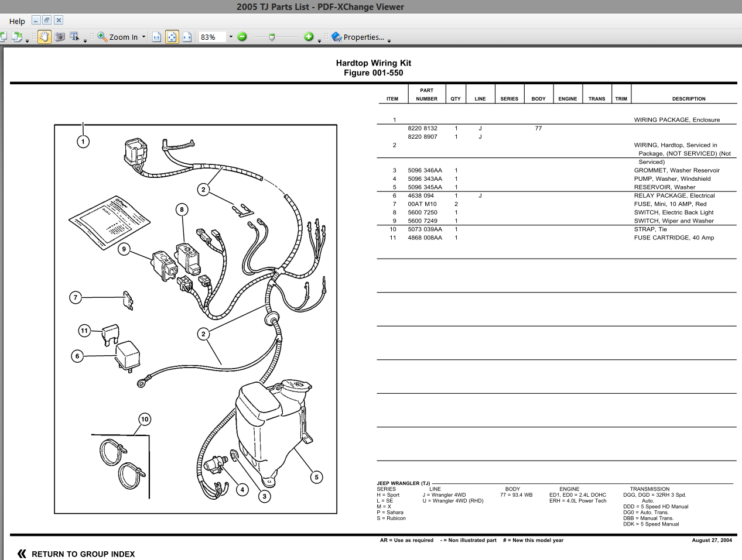Open the Zoom In tool dropdown arrow
This screenshot has width=742, height=560.
tap(142, 37)
